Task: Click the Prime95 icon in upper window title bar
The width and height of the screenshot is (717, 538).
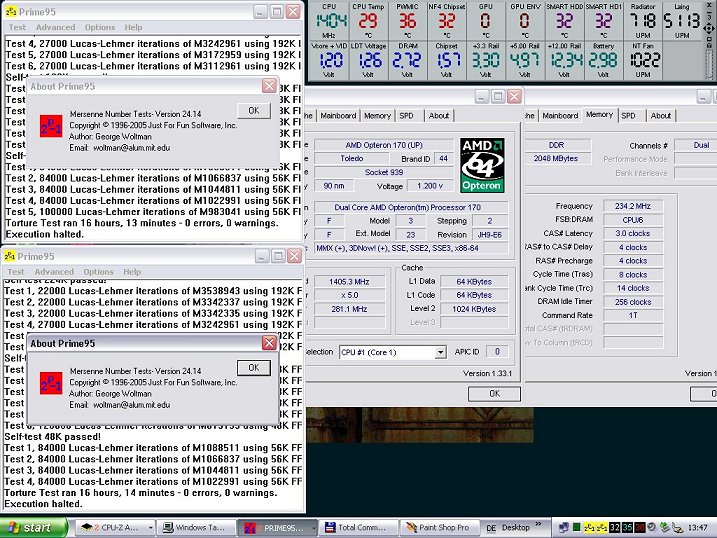Action: coord(10,11)
